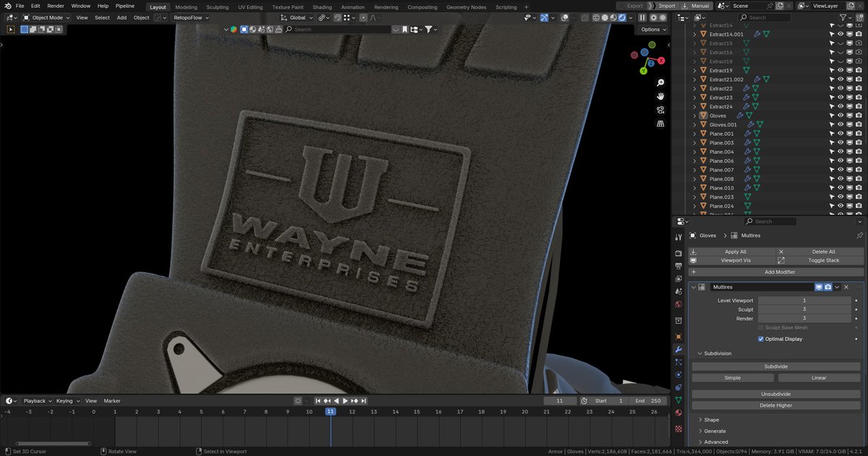Screen dimensions: 868x456
Task: Open the Object Constraints properties tab
Action: click(x=678, y=387)
